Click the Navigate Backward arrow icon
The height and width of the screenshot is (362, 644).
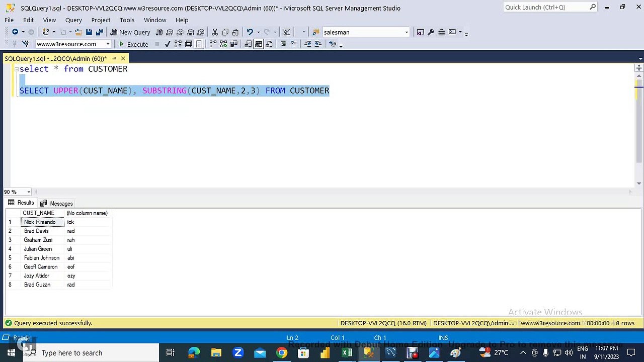pos(15,32)
